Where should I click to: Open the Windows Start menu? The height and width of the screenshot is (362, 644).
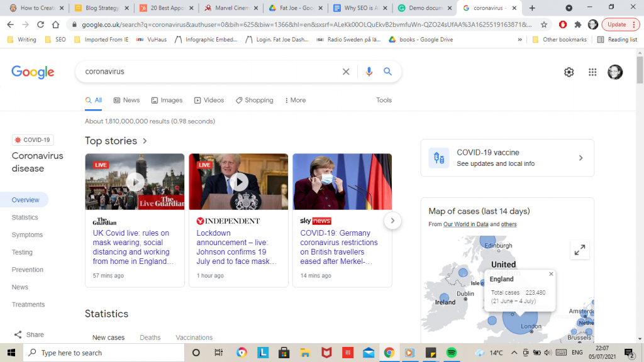pos(11,353)
